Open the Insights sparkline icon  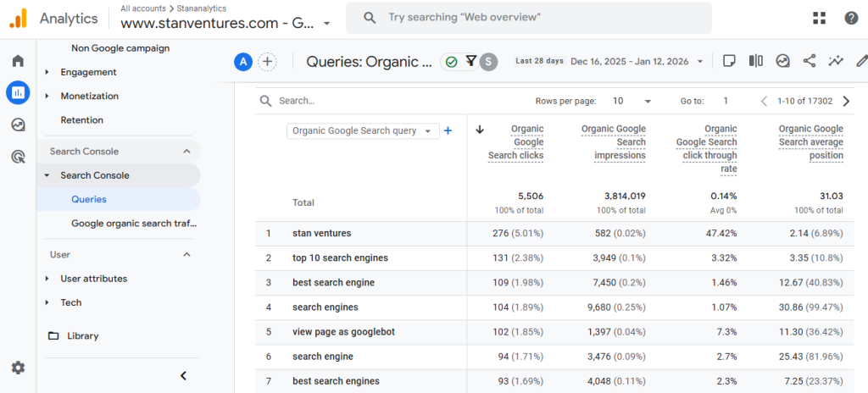(x=837, y=61)
